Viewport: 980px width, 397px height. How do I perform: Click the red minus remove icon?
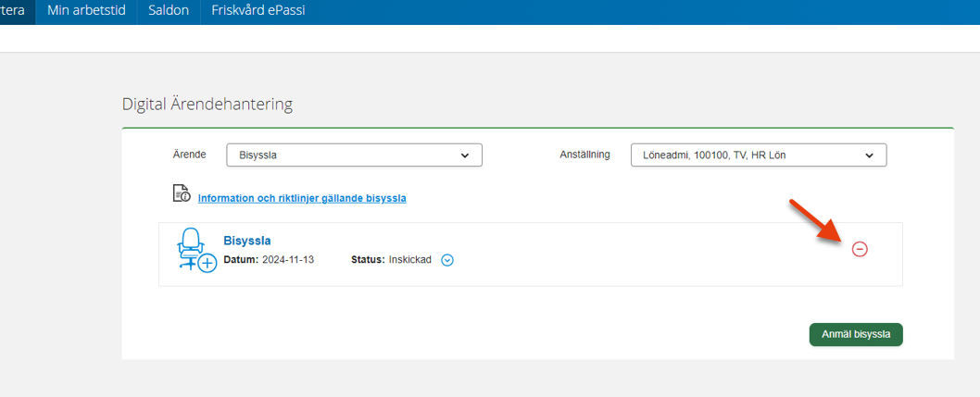click(x=860, y=249)
